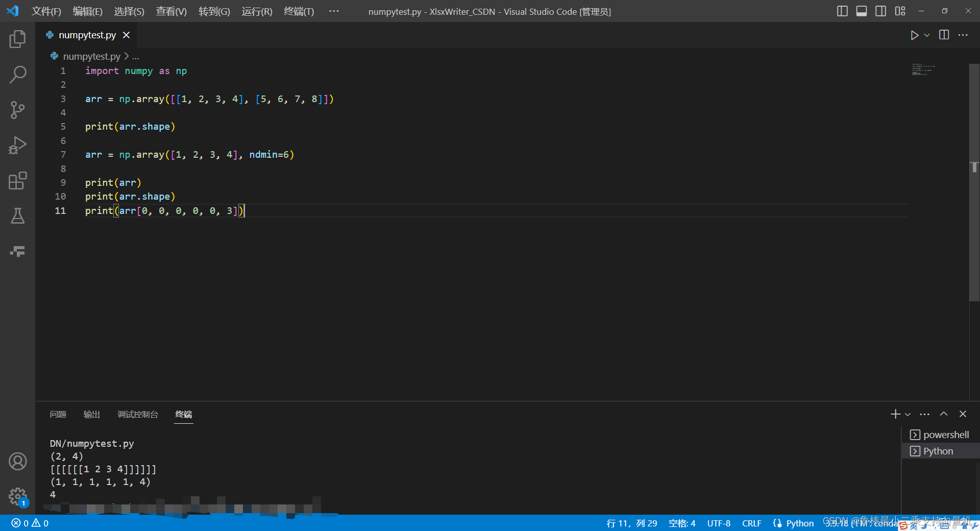Toggle the secondary side bar layout icon
The width and height of the screenshot is (980, 531).
(880, 11)
